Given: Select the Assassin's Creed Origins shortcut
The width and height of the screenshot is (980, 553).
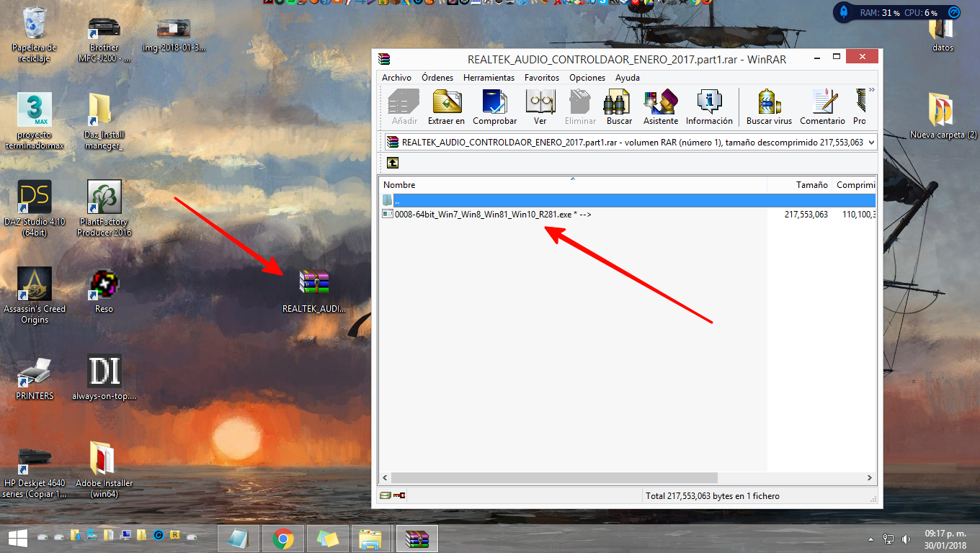Looking at the screenshot, I should (35, 295).
